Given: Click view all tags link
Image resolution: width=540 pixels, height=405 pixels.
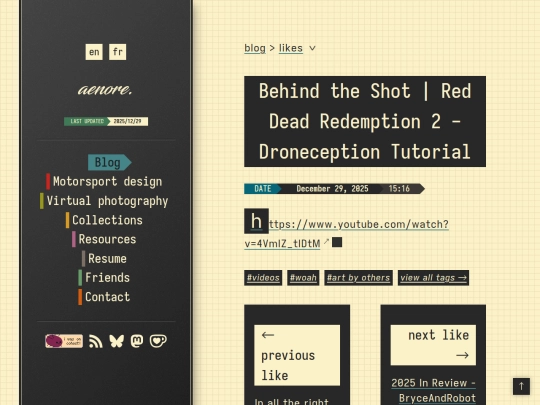Looking at the screenshot, I should pos(433,278).
